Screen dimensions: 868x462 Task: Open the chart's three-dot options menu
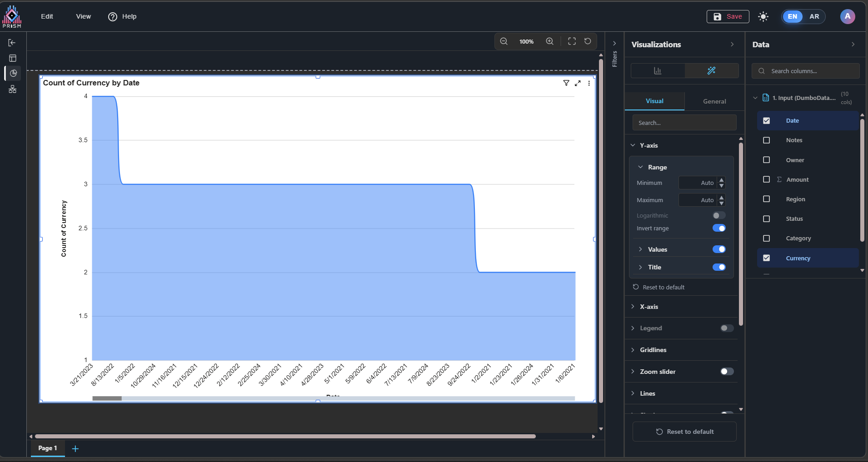(x=589, y=83)
